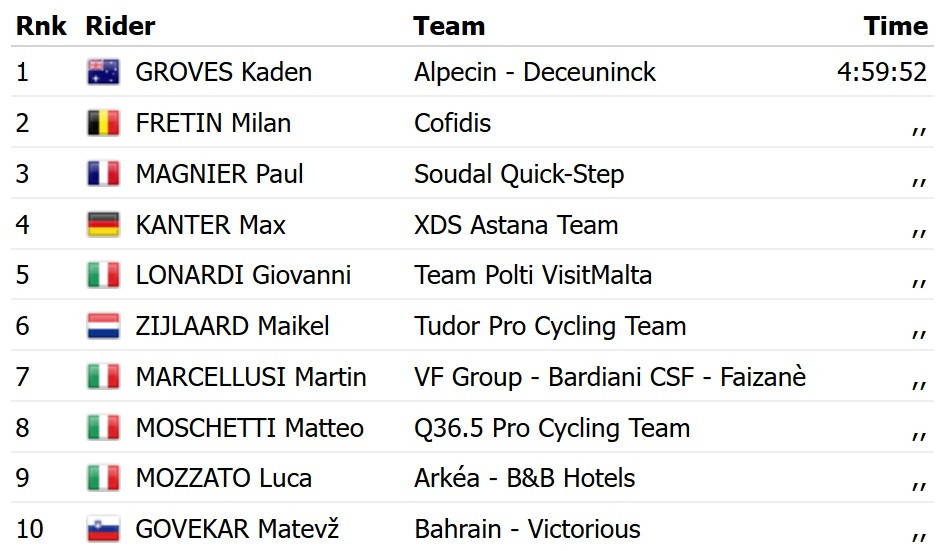Open VF Group - Bardiani CSF - Faizanè team

tap(610, 378)
